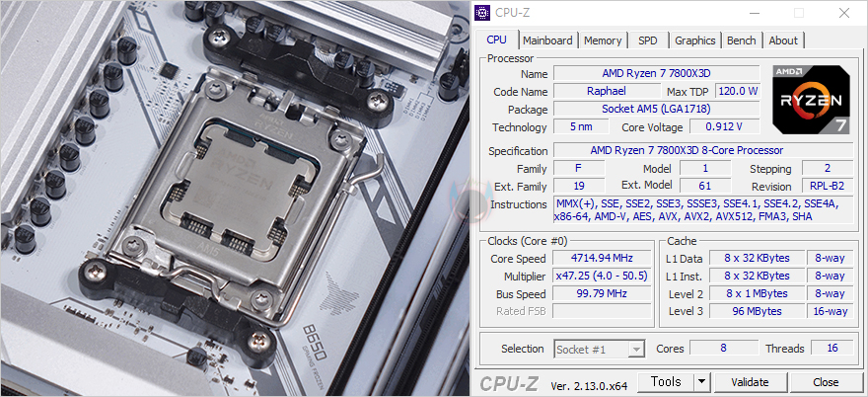Viewport: 868px width, 397px height.
Task: Switch to the Graphics tab
Action: [x=694, y=40]
